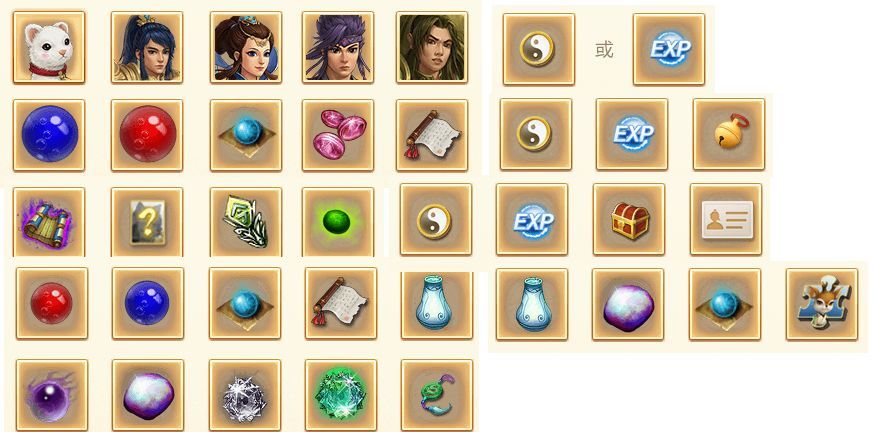874x432 pixels.
Task: Click the golden bell icon
Action: [729, 134]
